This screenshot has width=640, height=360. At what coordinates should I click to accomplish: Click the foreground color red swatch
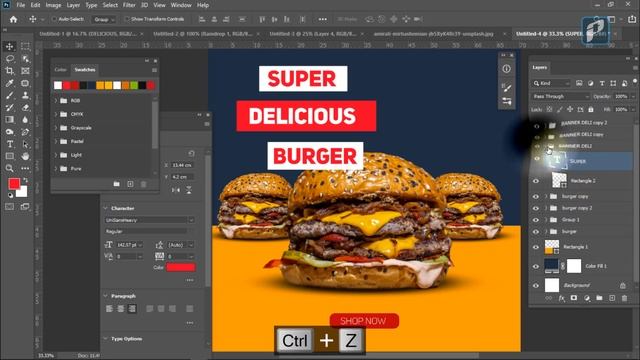pyautogui.click(x=14, y=184)
